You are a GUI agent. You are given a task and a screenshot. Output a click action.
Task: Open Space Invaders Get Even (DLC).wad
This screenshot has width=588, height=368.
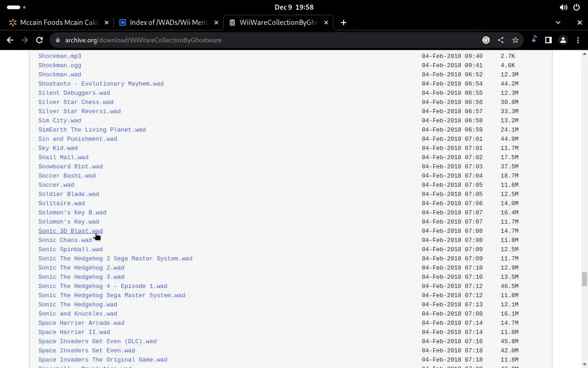(97, 341)
